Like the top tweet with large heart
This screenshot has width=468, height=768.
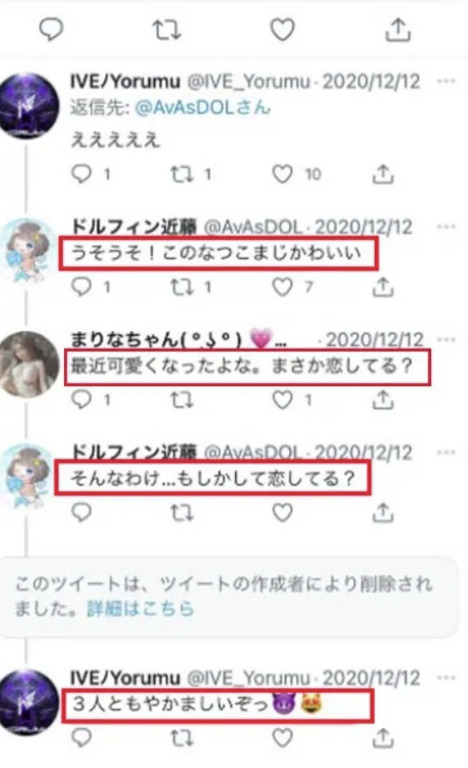tap(283, 30)
